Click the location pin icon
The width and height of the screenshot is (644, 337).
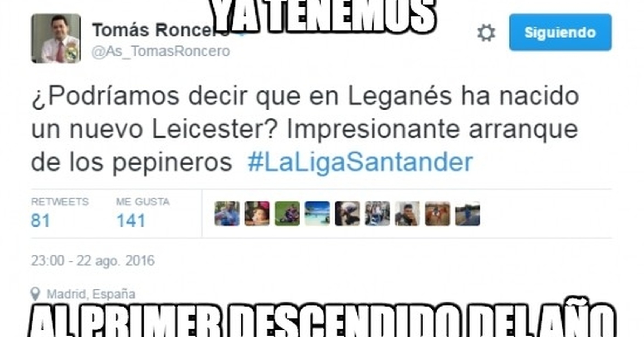tap(35, 294)
